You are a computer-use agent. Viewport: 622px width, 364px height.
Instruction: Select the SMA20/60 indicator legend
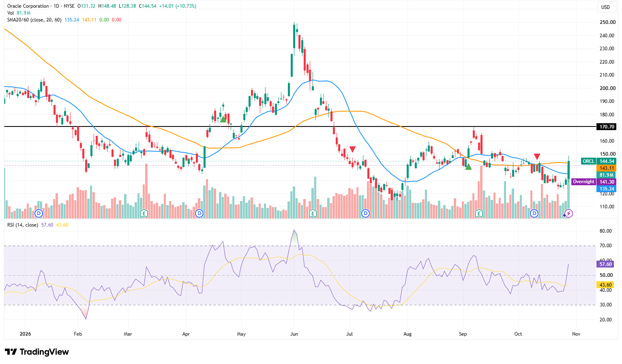[34, 19]
